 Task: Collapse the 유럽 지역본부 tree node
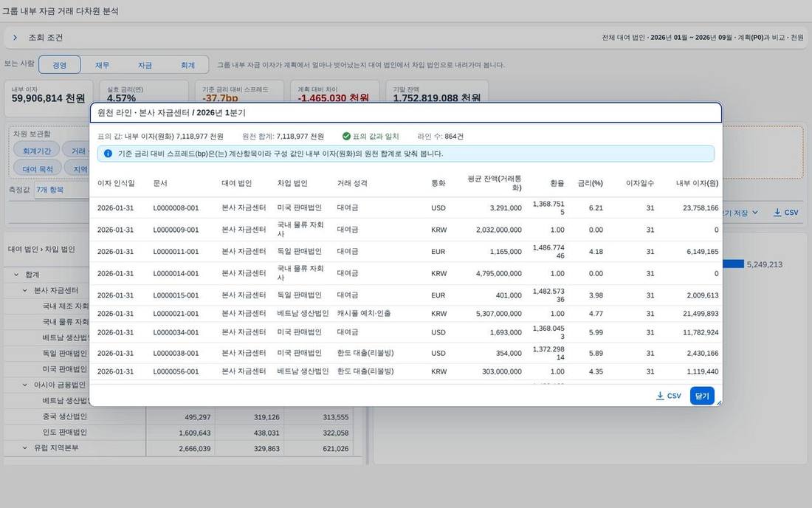click(25, 448)
